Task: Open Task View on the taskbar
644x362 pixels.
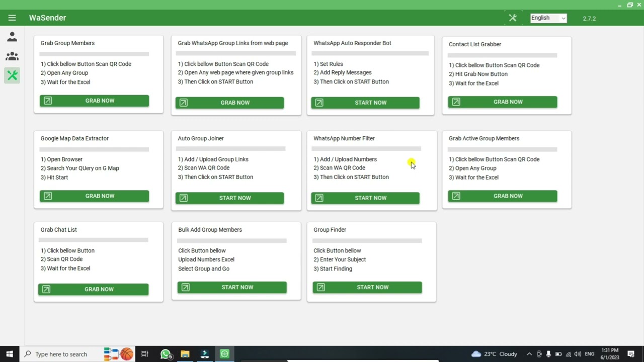Action: pyautogui.click(x=145, y=354)
